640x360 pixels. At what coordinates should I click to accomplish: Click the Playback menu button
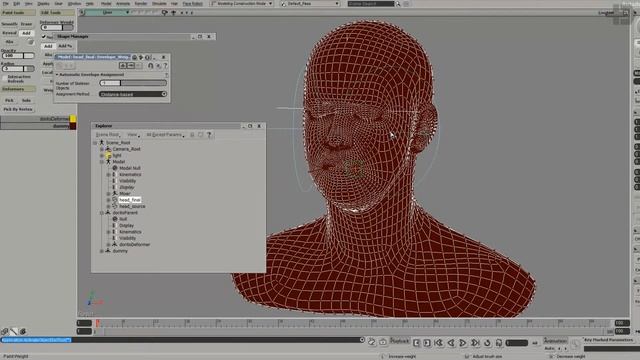399,341
